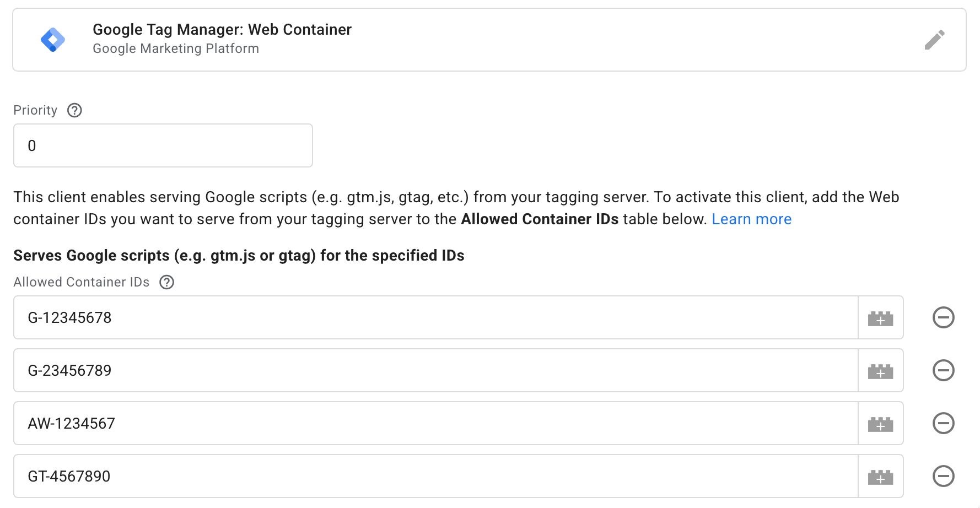
Task: Click into the Priority input field
Action: point(163,145)
